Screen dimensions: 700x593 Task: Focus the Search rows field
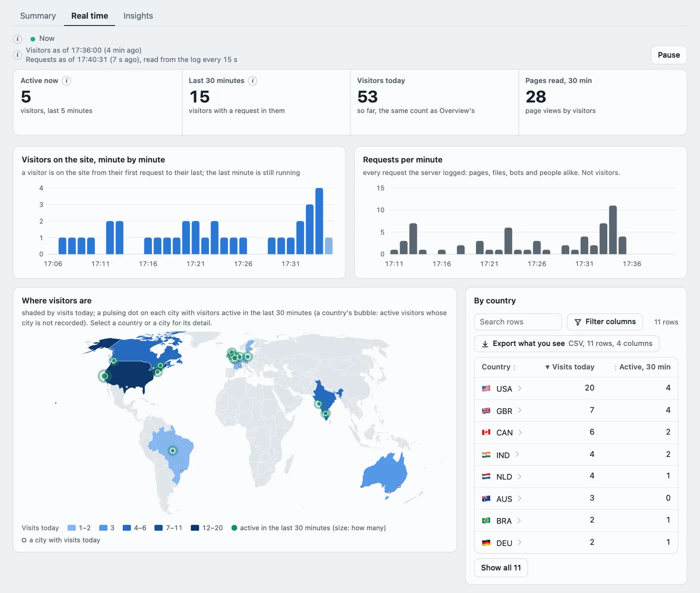point(517,322)
